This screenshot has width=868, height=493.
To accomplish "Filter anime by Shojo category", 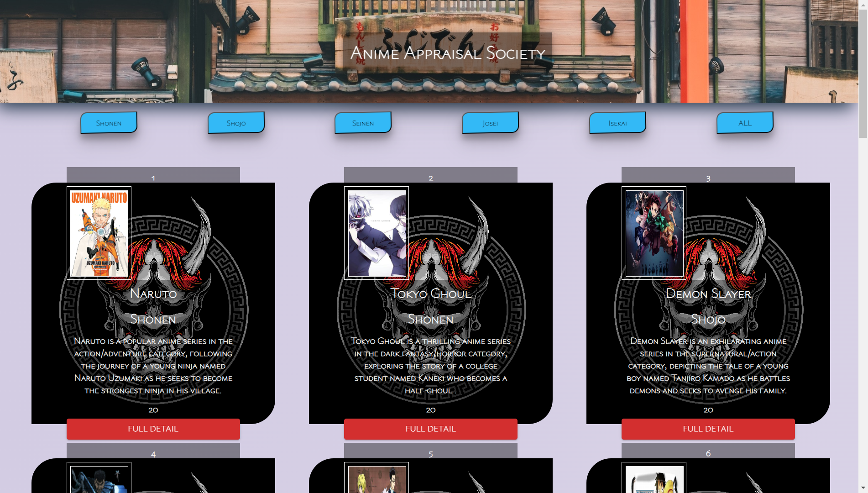I will [x=236, y=123].
